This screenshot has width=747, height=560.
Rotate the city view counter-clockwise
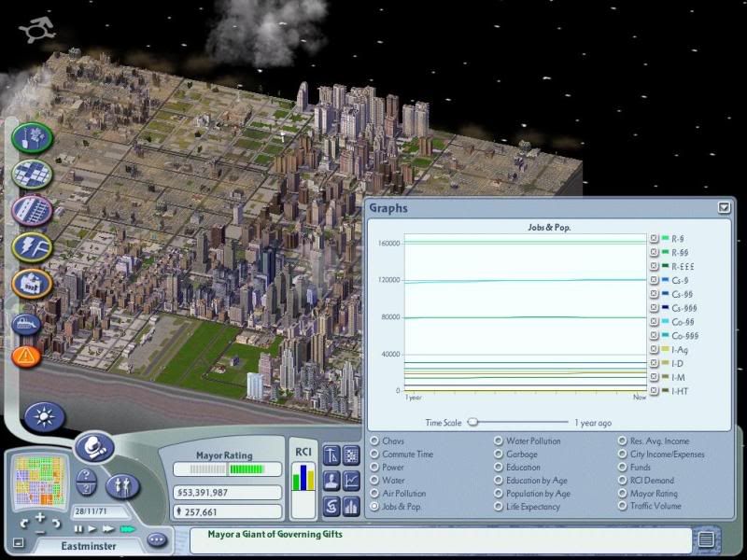(x=24, y=524)
